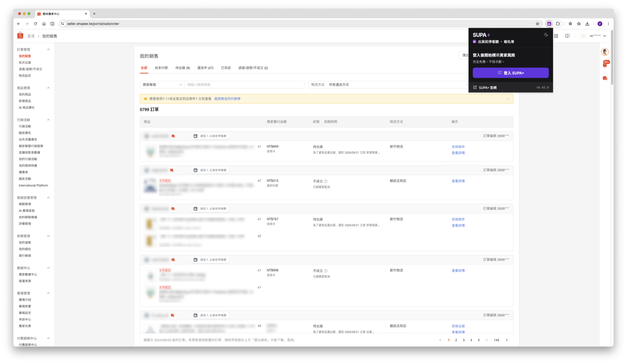The height and width of the screenshot is (364, 627).
Task: Click the 登入 SUPA+ button
Action: [x=511, y=73]
